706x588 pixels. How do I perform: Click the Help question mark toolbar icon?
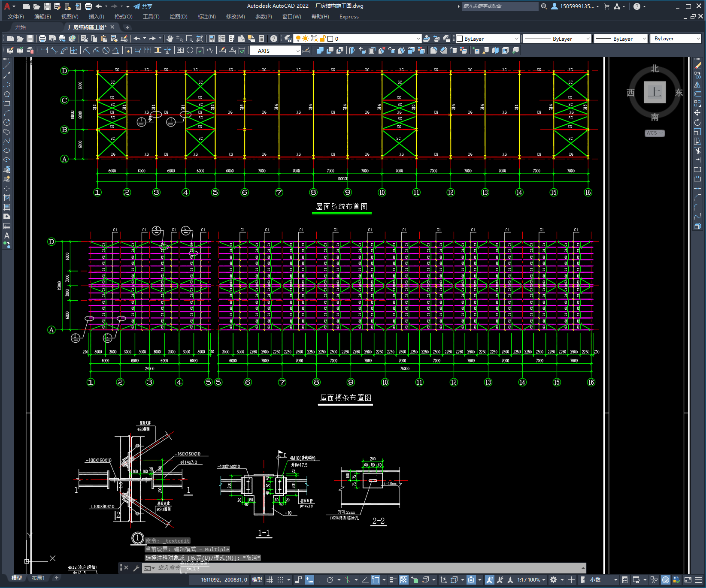[274, 39]
